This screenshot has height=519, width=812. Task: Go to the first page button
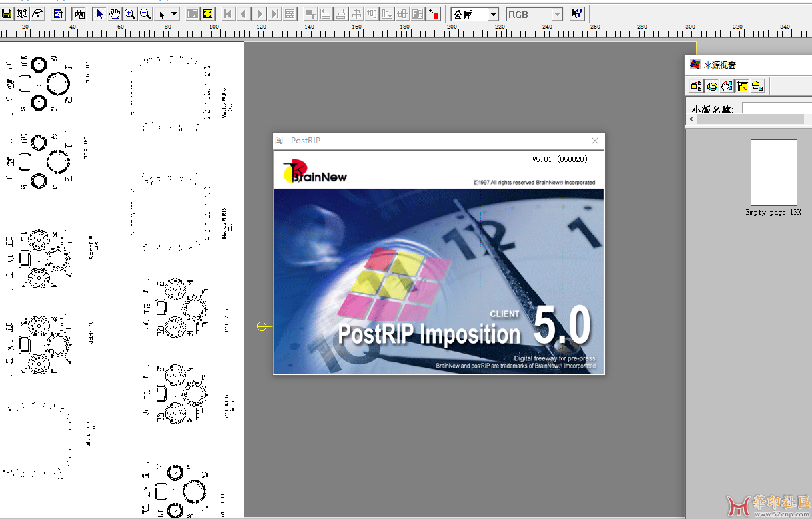pos(228,13)
